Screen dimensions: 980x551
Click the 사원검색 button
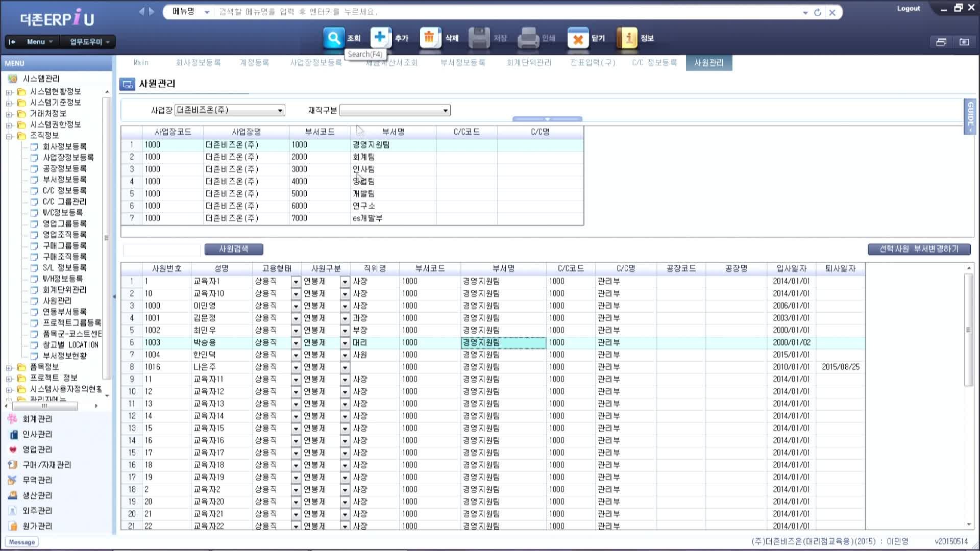pyautogui.click(x=234, y=249)
